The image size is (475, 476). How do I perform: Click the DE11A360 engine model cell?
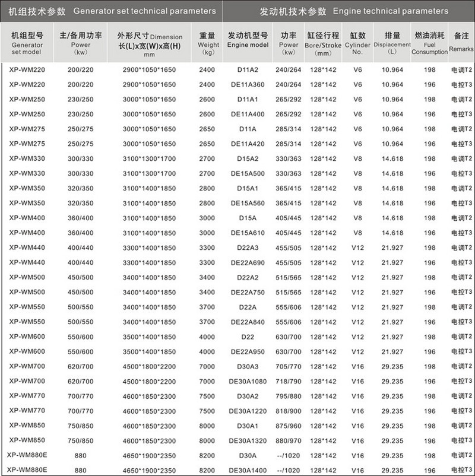point(248,85)
